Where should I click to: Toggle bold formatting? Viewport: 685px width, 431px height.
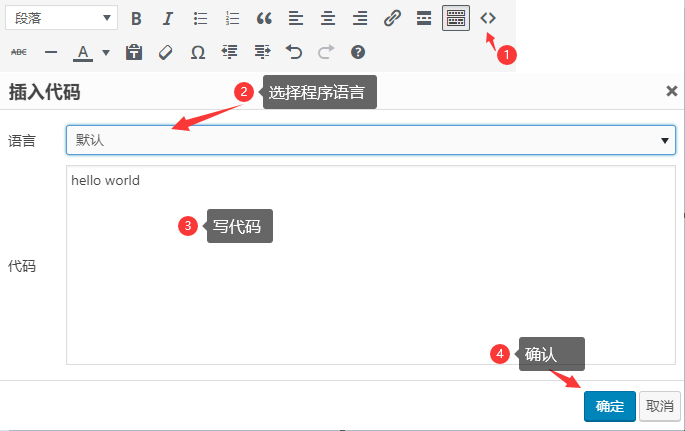(x=136, y=18)
